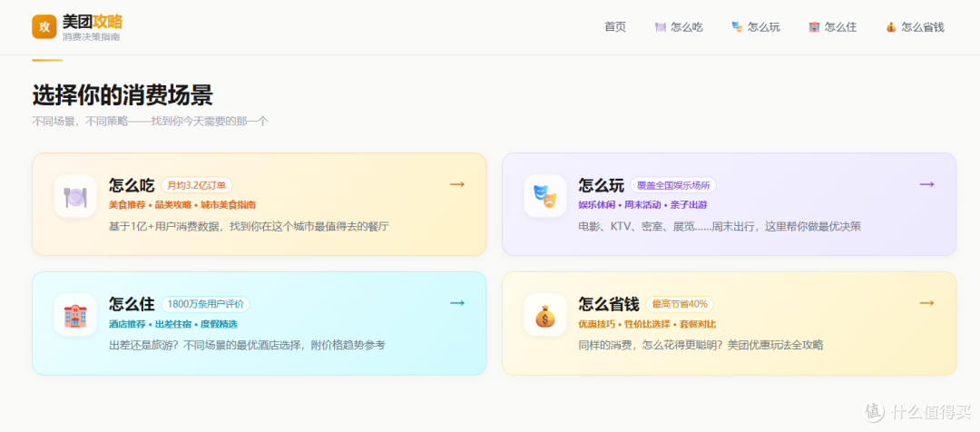Click the 月均3.2亿订单 badge

(197, 185)
